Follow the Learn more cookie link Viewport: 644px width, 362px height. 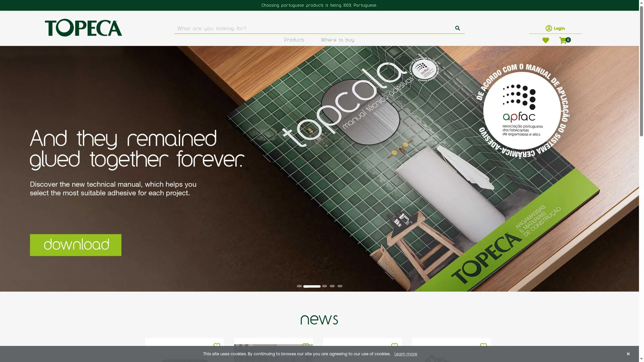pos(406,354)
